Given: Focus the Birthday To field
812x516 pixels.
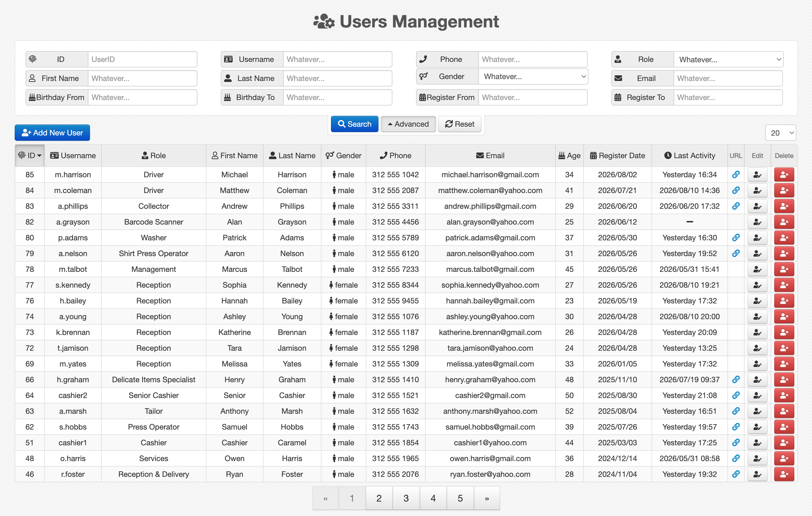Looking at the screenshot, I should point(337,97).
